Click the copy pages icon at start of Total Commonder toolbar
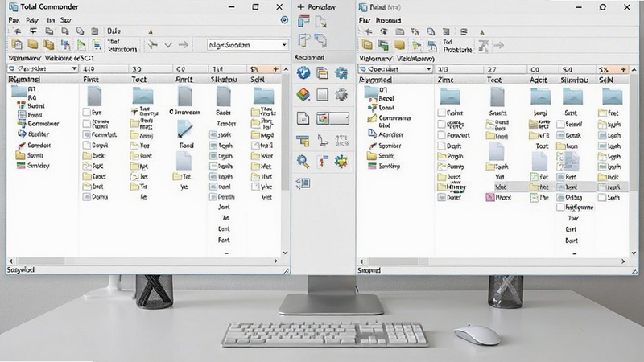Viewport: 644px width, 362px height. pos(16,44)
